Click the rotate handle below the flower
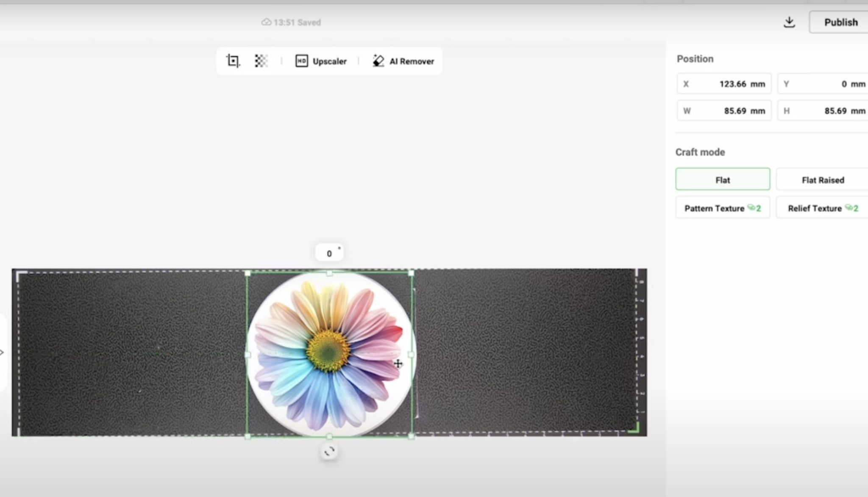Viewport: 868px width, 497px height. coord(329,452)
